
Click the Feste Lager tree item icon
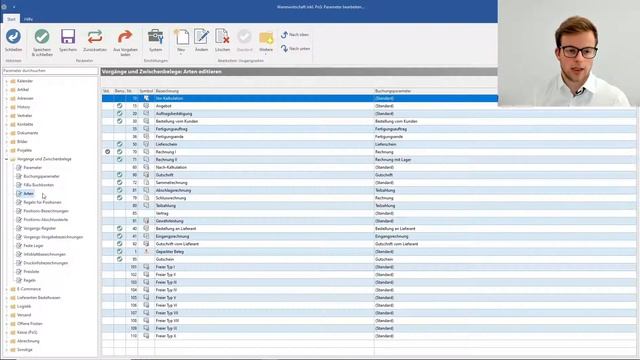pyautogui.click(x=19, y=245)
